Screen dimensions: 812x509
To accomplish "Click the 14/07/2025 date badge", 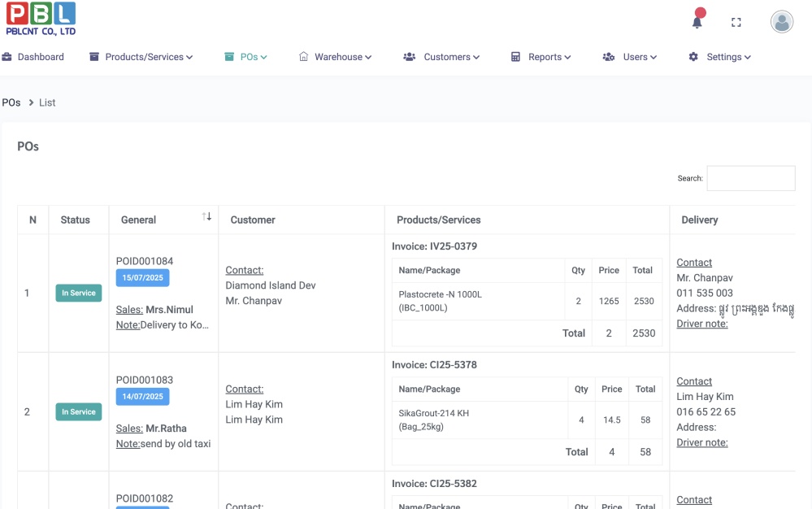I will 142,397.
